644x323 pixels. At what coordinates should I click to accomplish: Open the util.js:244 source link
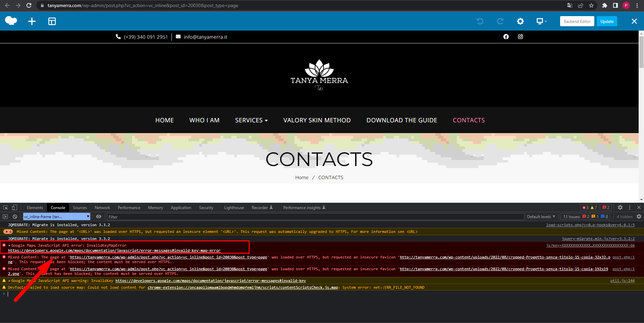[x=623, y=281]
